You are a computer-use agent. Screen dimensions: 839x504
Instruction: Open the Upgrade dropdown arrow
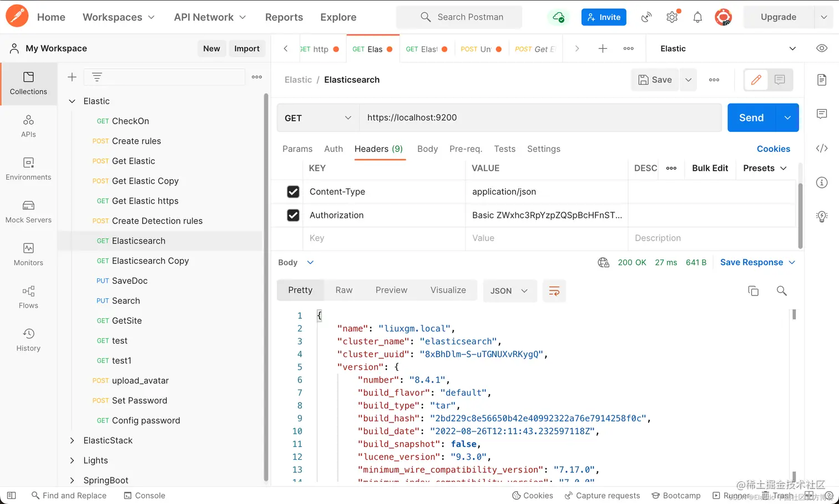tap(823, 17)
